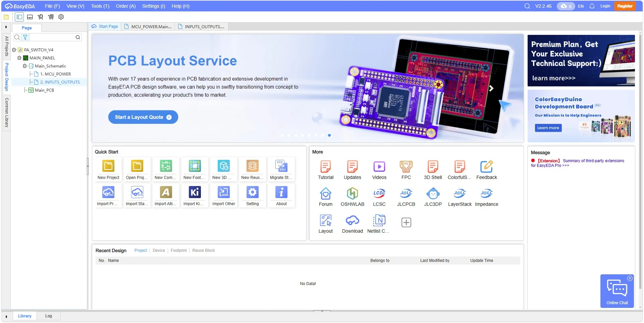
Task: Toggle the left panel visibility icon
Action: click(19, 17)
